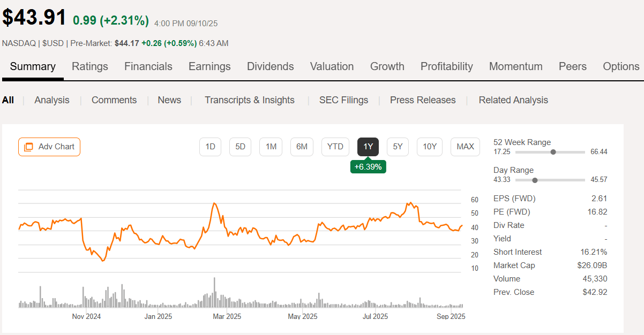Image resolution: width=644 pixels, height=335 pixels.
Task: Switch to the Dividends tab
Action: coord(270,66)
